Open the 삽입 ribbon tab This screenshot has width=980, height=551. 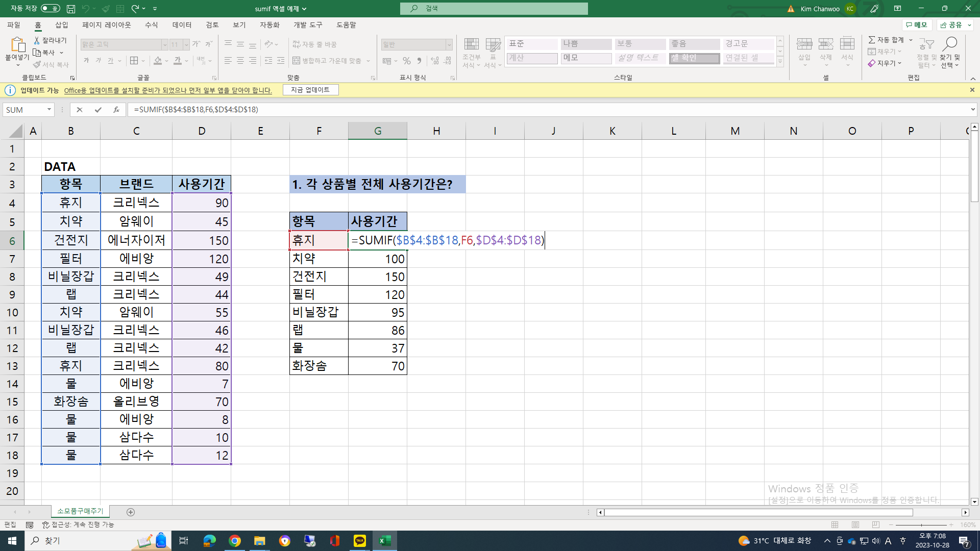tap(61, 25)
